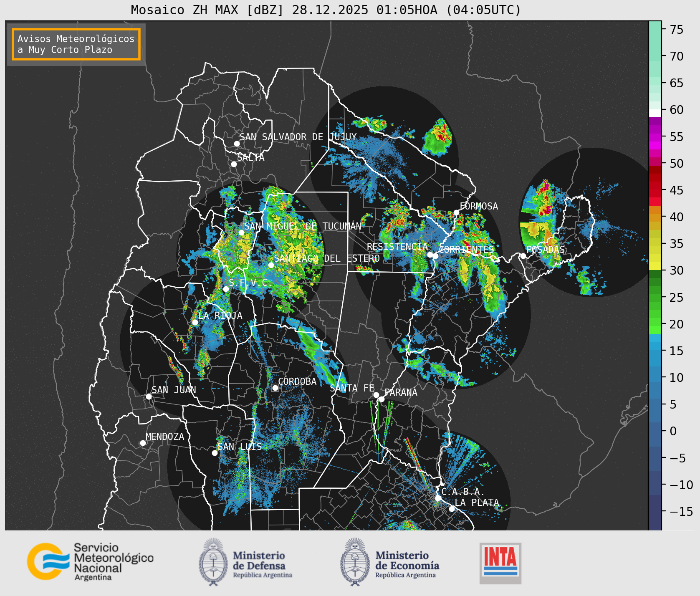Image resolution: width=700 pixels, height=596 pixels.
Task: Click the CÓRDOBA city label text
Action: pos(297,381)
